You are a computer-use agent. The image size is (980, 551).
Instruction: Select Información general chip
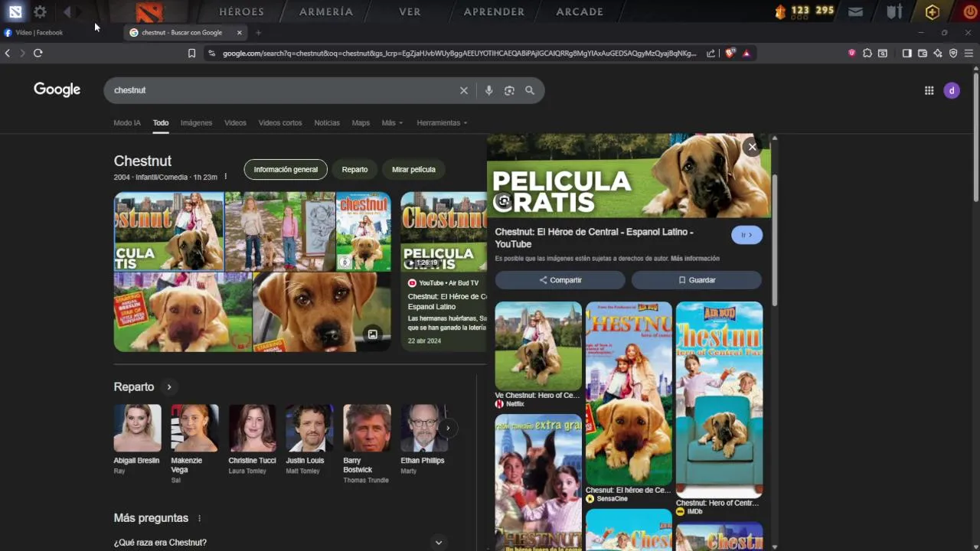coord(286,169)
